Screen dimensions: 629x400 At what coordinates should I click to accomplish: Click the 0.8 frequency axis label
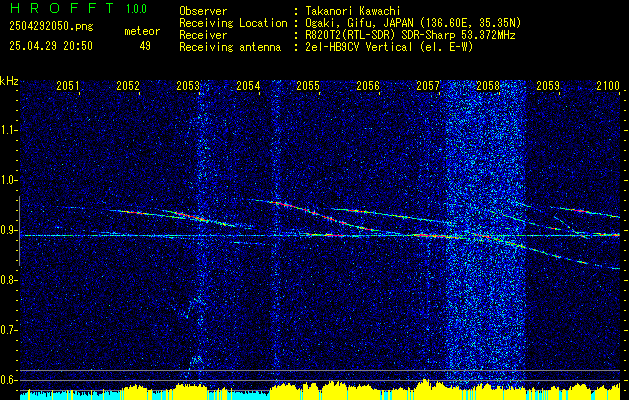coord(9,280)
